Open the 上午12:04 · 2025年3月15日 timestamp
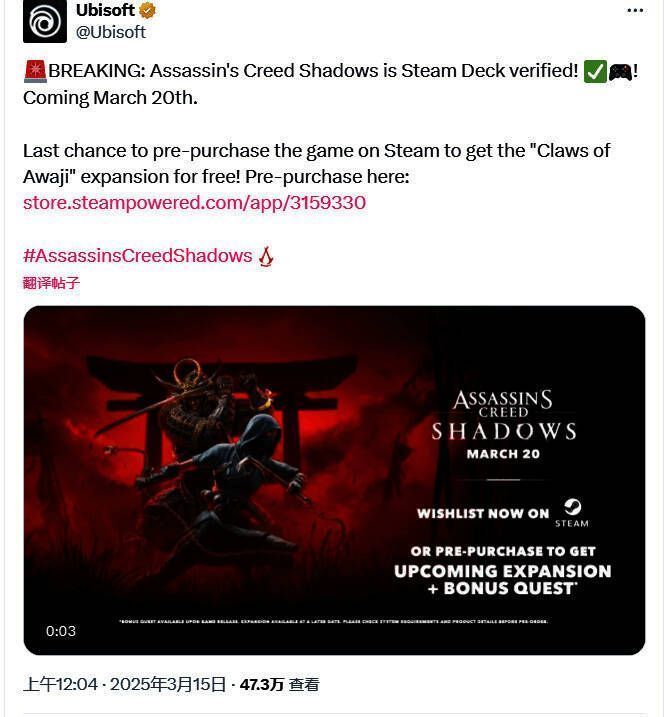Screen dimensions: 668x717 pos(124,685)
